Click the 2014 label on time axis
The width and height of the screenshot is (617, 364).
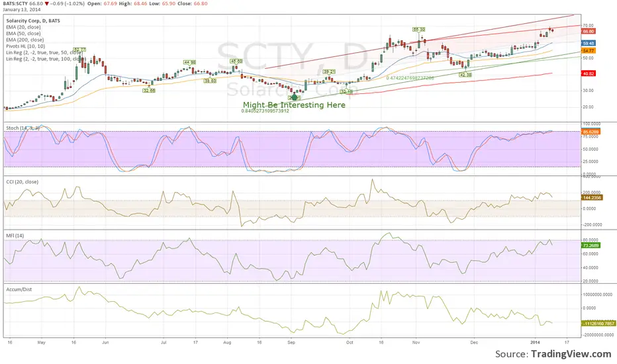[535, 342]
